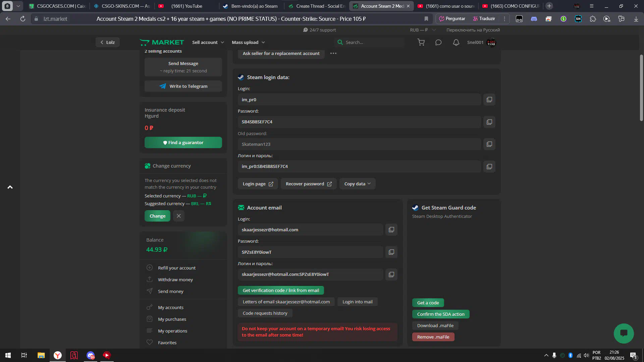
Task: Open the tab list dropdown arrow
Action: [18, 6]
